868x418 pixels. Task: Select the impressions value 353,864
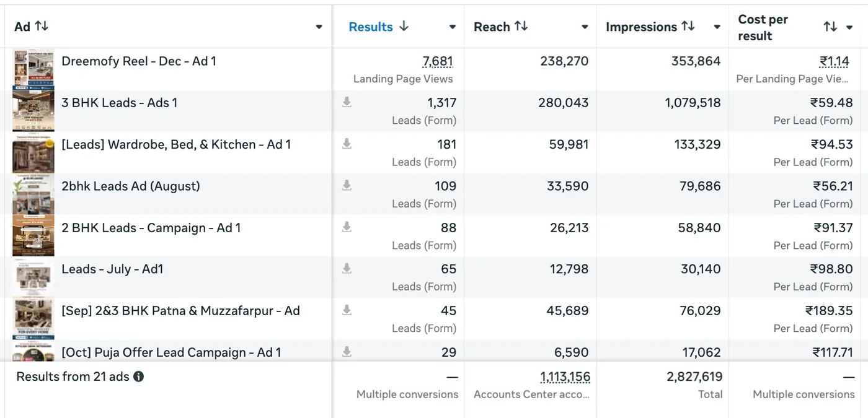click(696, 61)
